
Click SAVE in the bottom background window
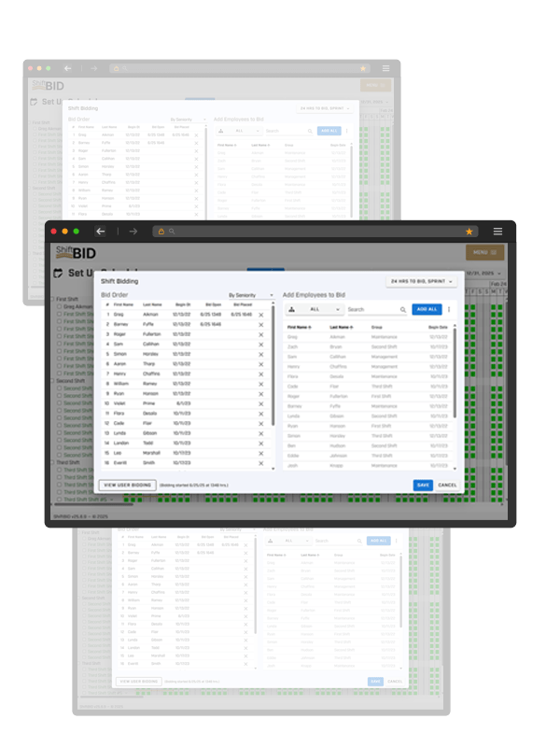376,682
